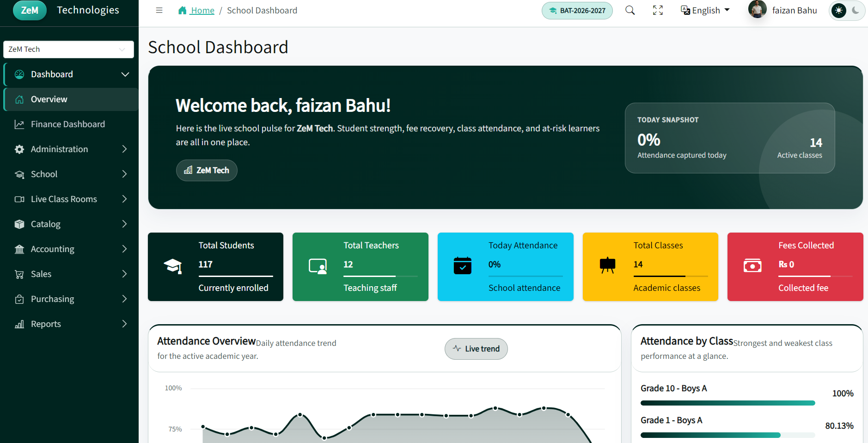Click the Finance Dashboard chart icon
Screen dimensions: 868x443
tap(19, 124)
